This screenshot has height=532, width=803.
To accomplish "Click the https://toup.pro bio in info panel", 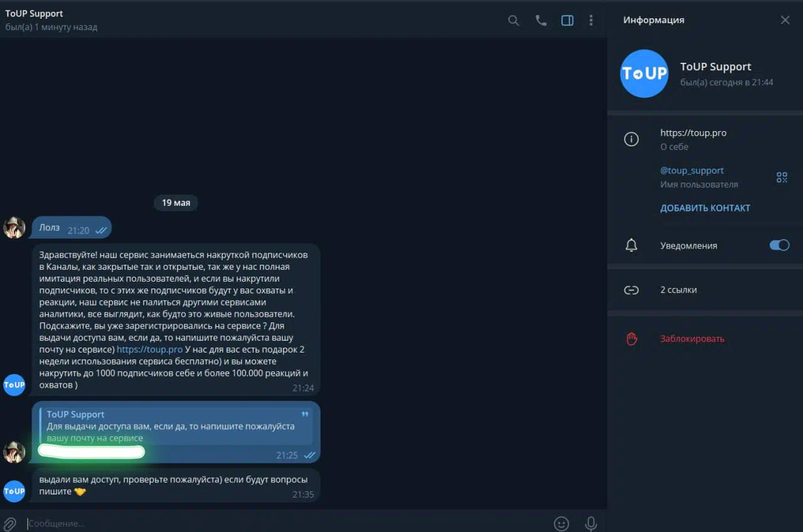I will [693, 133].
